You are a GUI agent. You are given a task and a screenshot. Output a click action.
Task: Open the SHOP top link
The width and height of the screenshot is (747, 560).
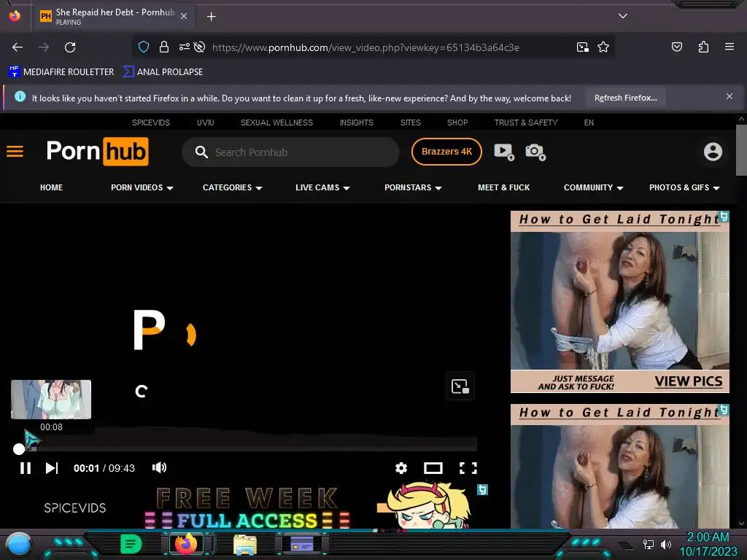457,122
